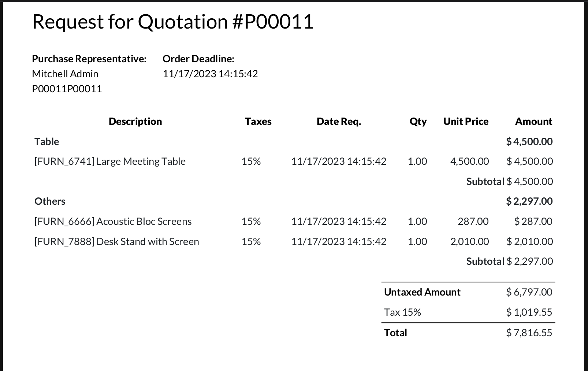Click the Amount column header
The height and width of the screenshot is (371, 588).
pyautogui.click(x=533, y=122)
